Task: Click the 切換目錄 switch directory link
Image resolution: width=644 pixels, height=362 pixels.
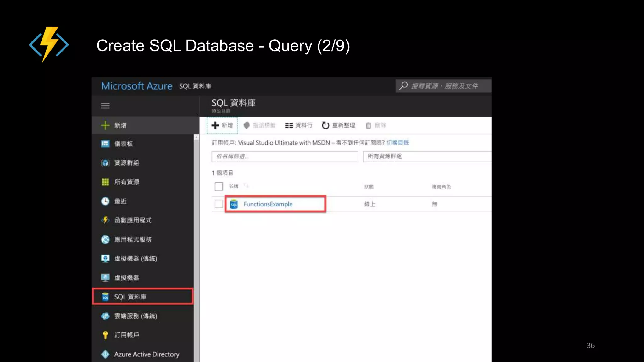Action: [x=398, y=143]
